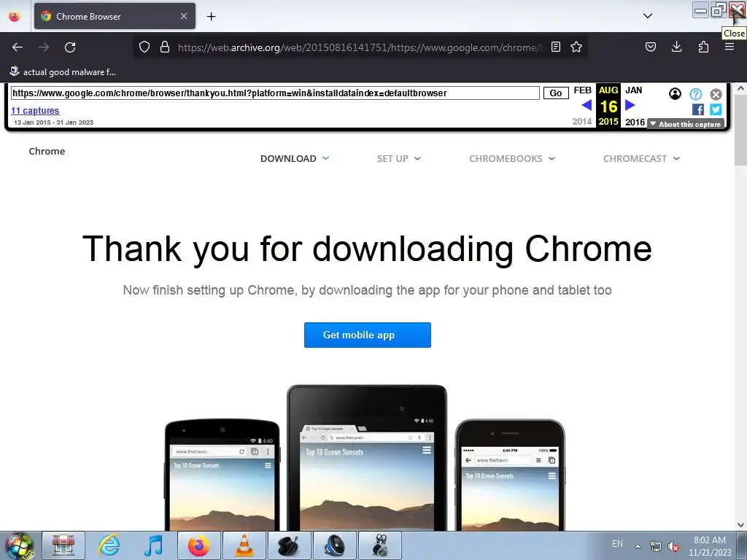
Task: View site security via the padlock icon
Action: coord(165,47)
